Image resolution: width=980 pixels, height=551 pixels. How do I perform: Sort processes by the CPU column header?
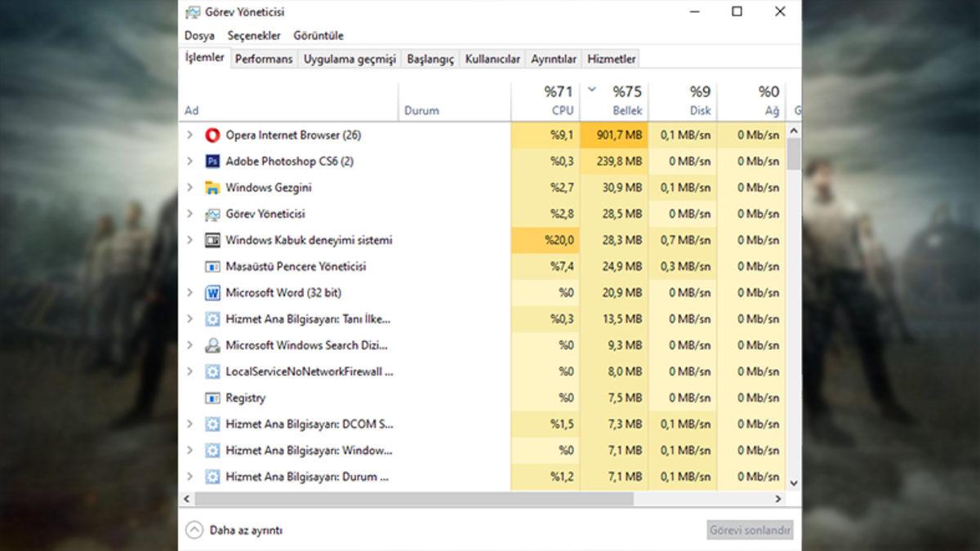point(546,101)
